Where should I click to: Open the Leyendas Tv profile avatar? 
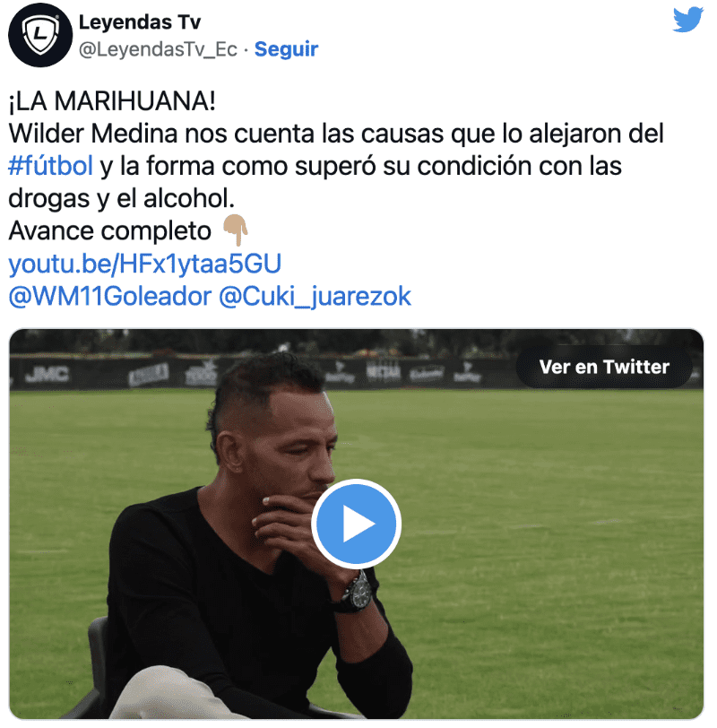point(40,35)
